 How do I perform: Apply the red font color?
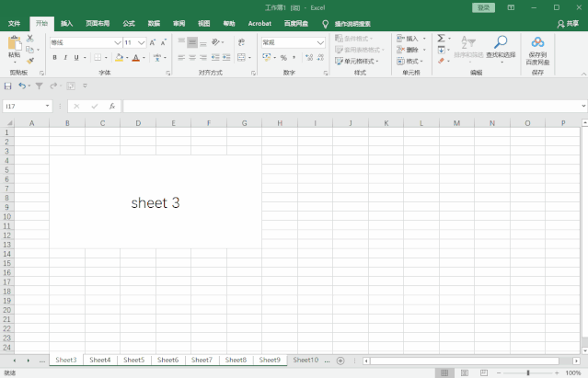[x=136, y=57]
